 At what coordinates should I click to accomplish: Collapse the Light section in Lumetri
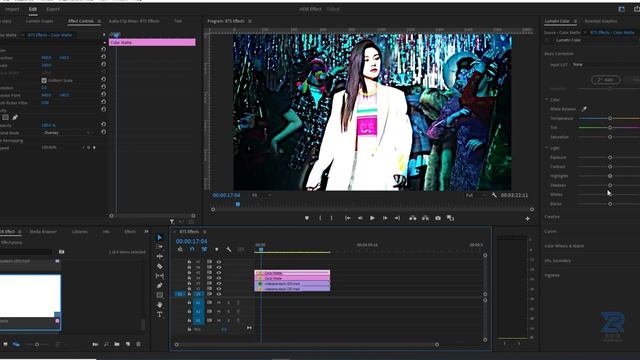(x=547, y=148)
